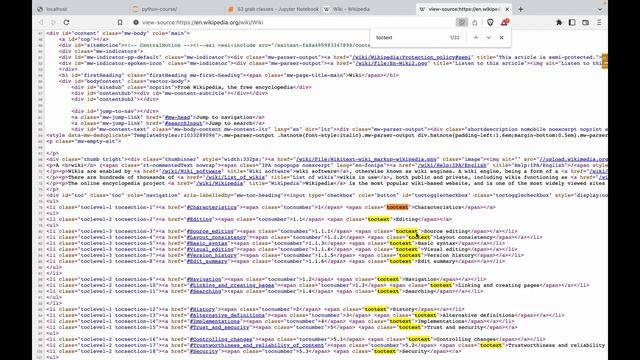Reload the view-source page
This screenshot has height=360, width=640.
(67, 22)
